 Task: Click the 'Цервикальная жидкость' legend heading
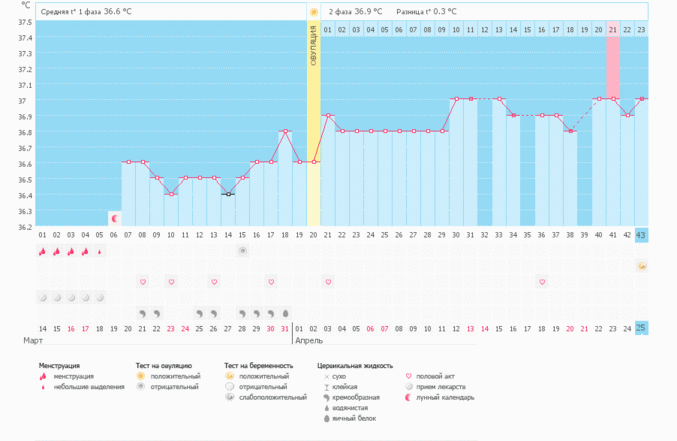tap(355, 366)
